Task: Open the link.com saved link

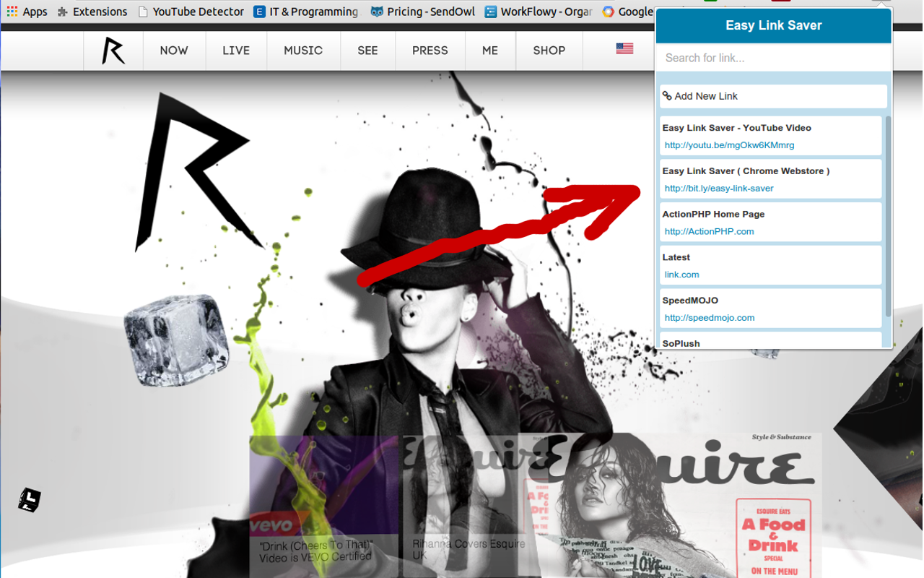Action: pos(681,275)
